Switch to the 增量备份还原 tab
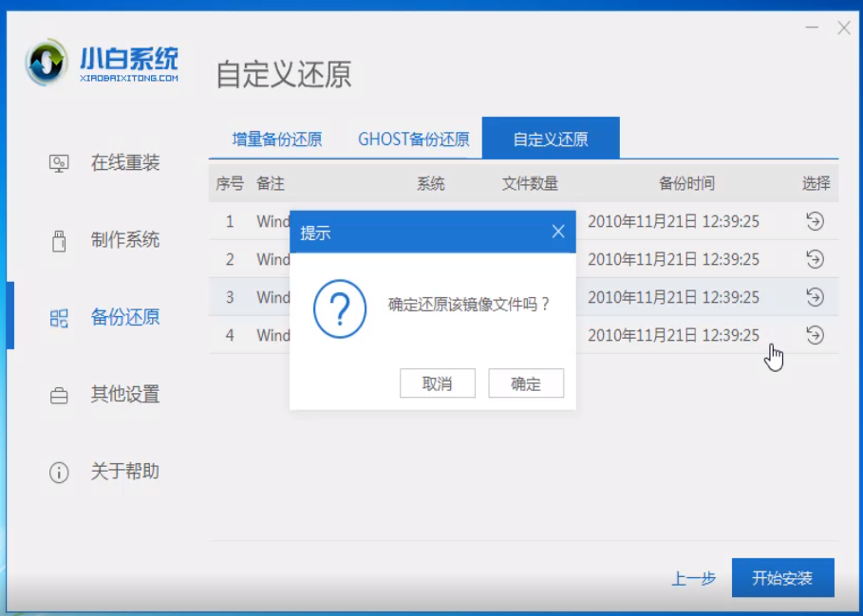The width and height of the screenshot is (863, 616). (277, 140)
